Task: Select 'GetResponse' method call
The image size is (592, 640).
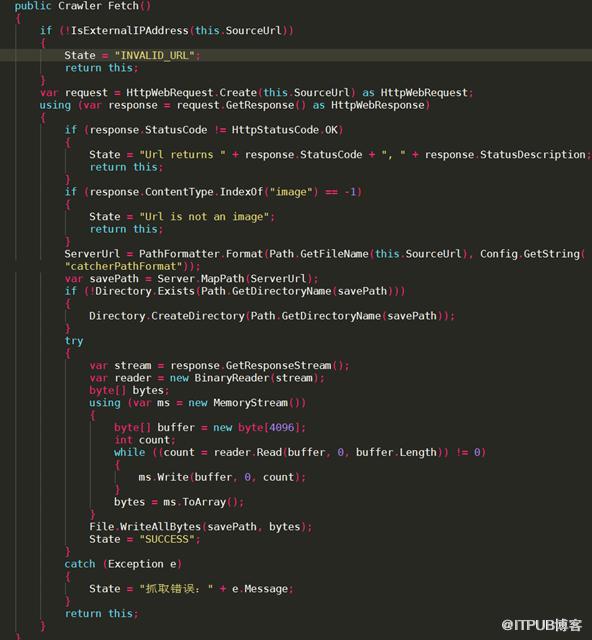Action: click(x=260, y=105)
